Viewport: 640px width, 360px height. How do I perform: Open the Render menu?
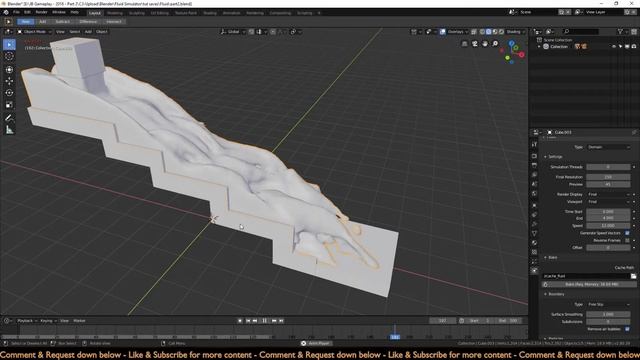41,13
